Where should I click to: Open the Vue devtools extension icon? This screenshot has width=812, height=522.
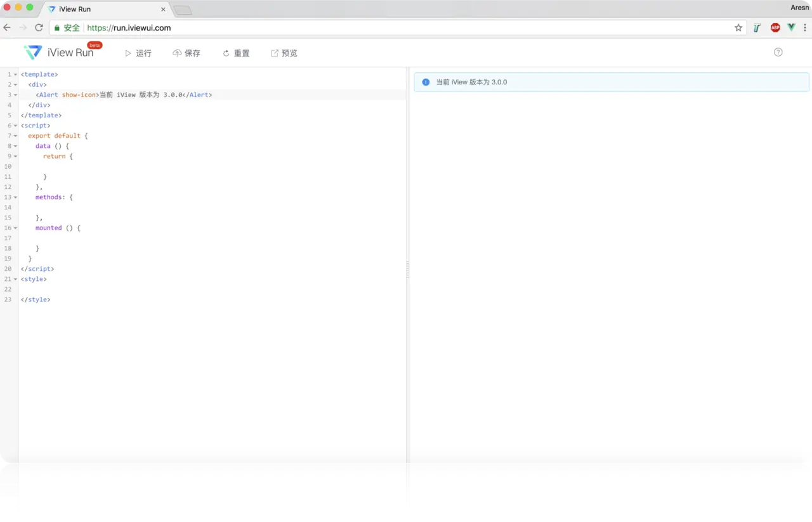point(792,28)
